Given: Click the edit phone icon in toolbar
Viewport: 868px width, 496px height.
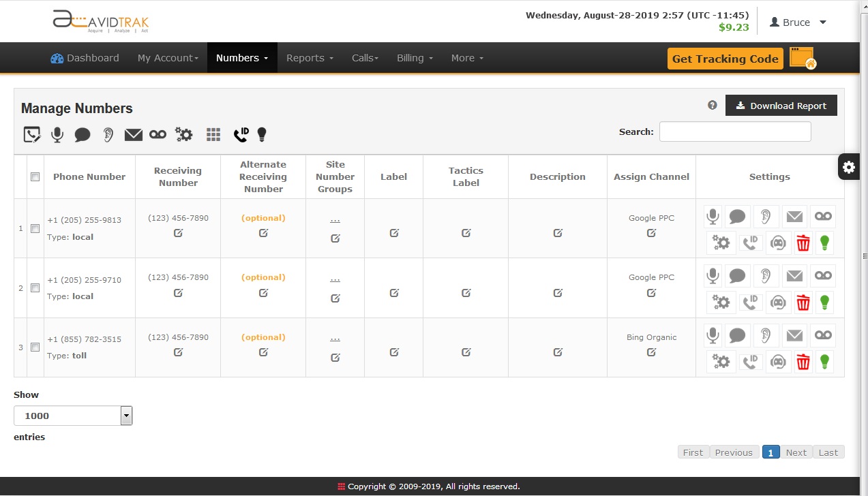Looking at the screenshot, I should [31, 134].
